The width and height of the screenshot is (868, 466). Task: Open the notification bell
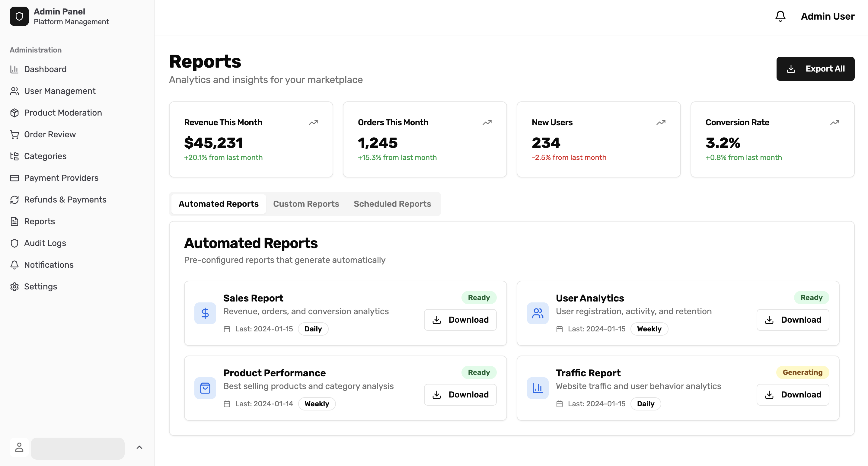pyautogui.click(x=780, y=16)
